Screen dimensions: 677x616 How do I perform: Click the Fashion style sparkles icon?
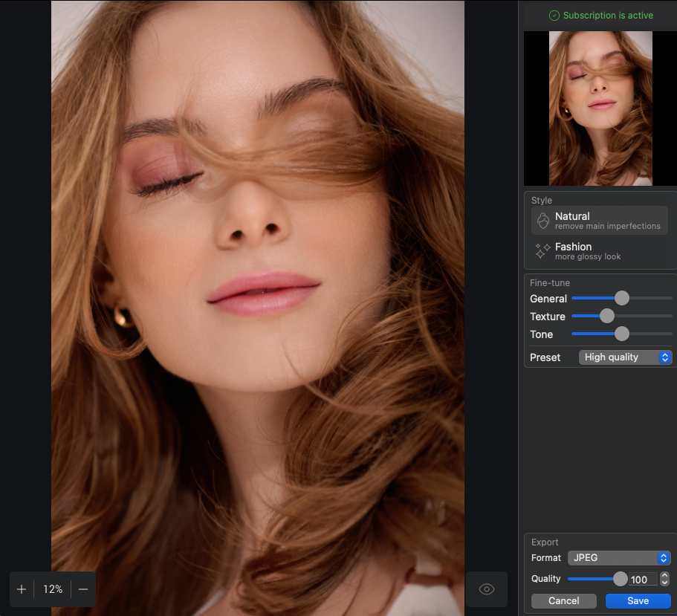coord(542,251)
